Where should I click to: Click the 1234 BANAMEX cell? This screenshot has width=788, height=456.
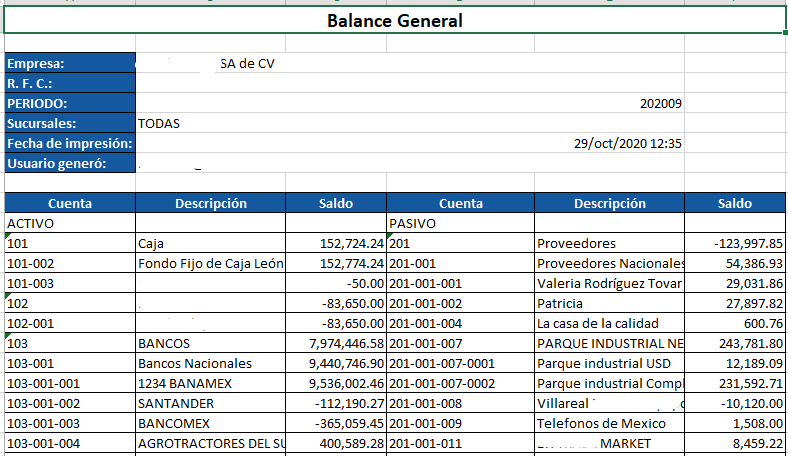pyautogui.click(x=211, y=383)
